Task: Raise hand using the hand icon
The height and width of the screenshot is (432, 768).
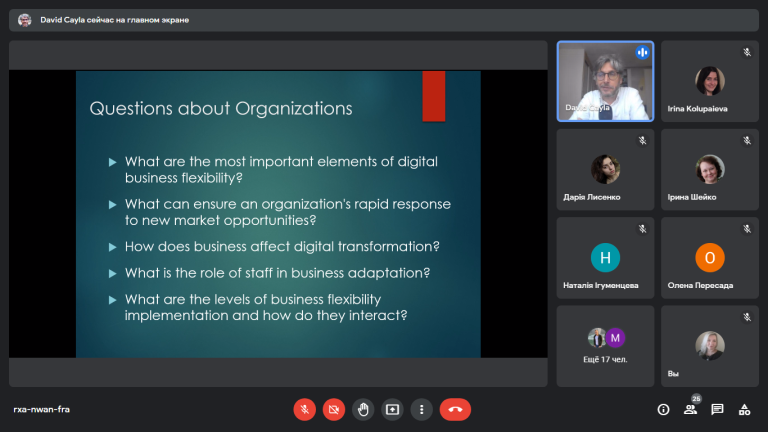Action: [x=363, y=409]
